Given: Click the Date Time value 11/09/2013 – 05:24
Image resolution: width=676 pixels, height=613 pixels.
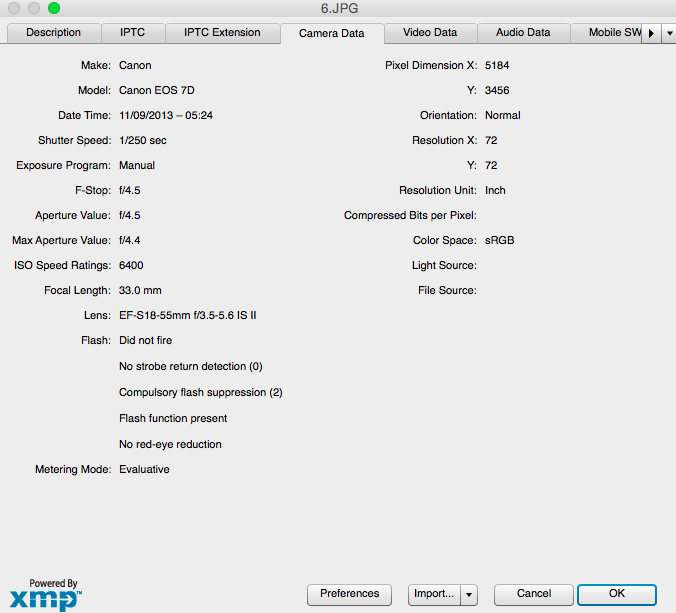Looking at the screenshot, I should (x=166, y=116).
